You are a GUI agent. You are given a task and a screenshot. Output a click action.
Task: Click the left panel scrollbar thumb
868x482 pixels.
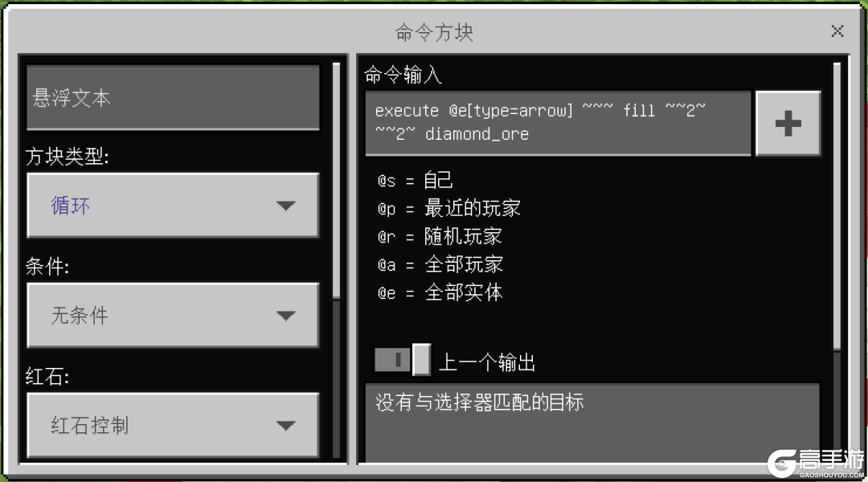(336, 181)
